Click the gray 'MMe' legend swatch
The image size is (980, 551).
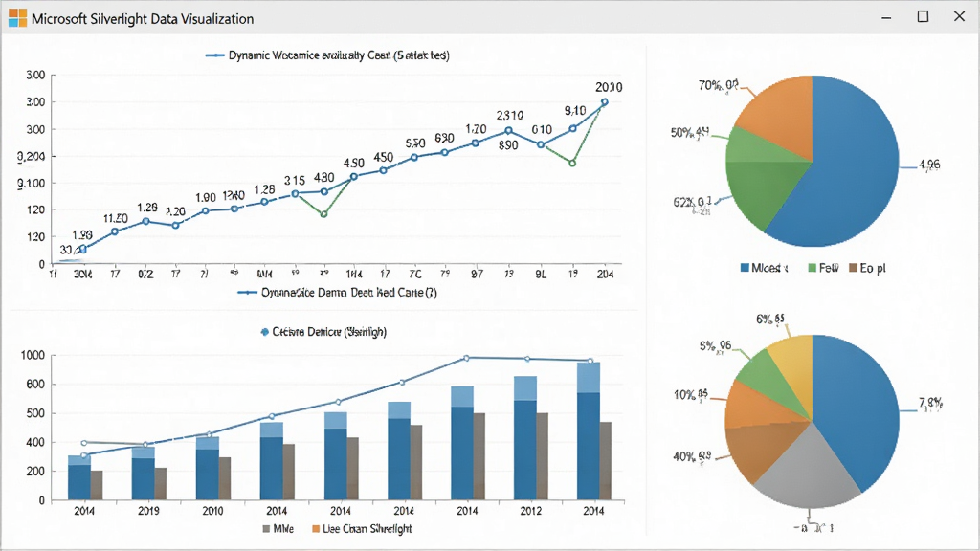click(x=266, y=529)
